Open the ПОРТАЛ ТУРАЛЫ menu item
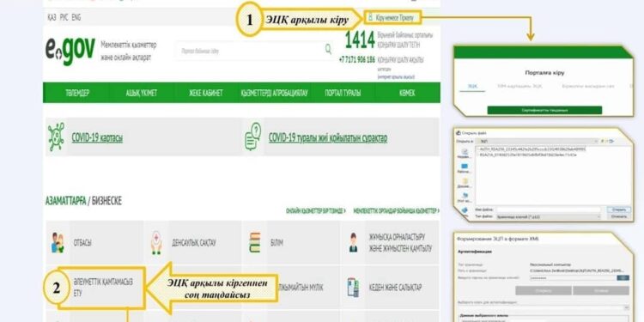 [x=343, y=93]
